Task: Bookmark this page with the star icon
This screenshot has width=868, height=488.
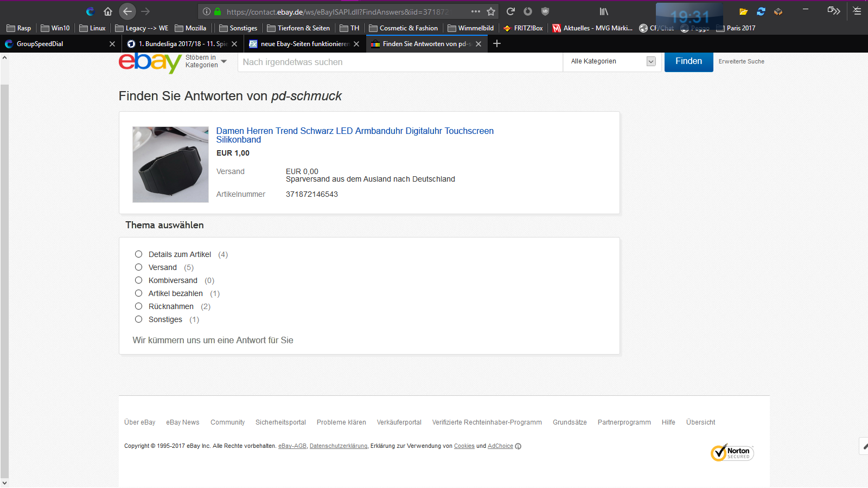Action: click(x=491, y=11)
